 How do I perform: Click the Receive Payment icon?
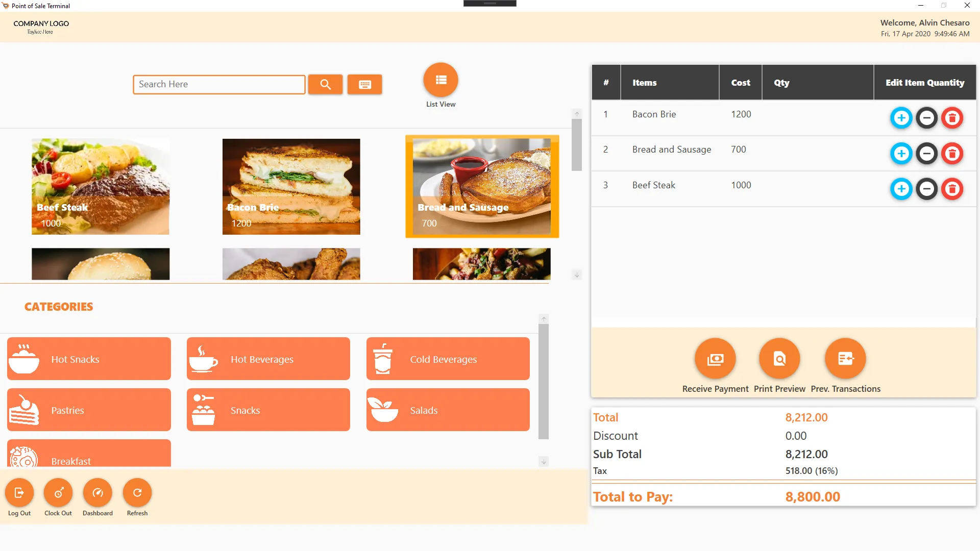click(715, 359)
